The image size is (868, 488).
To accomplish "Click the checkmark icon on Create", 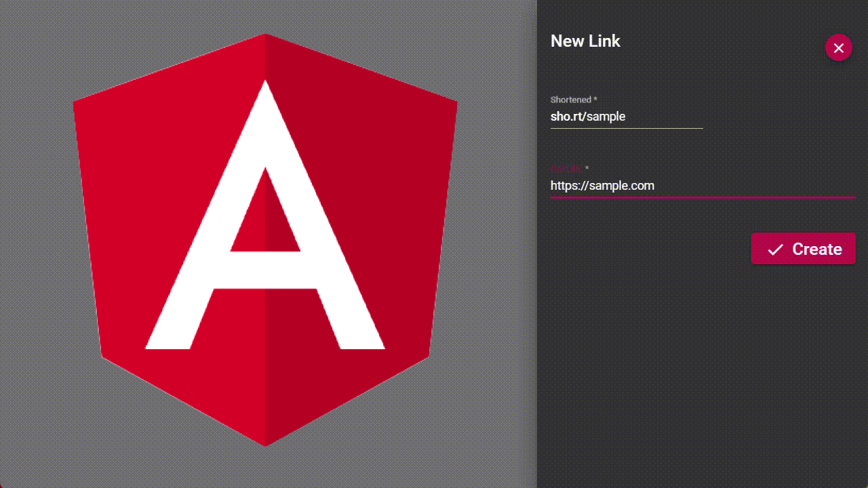I will click(x=775, y=249).
